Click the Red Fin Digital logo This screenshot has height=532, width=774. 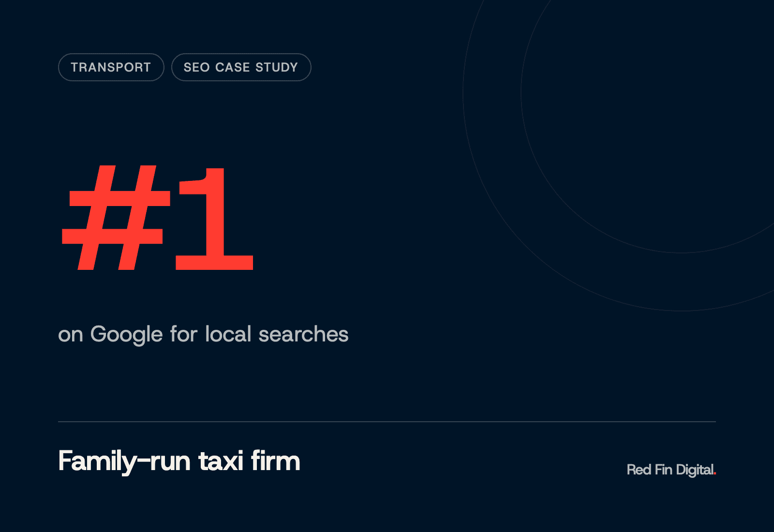coord(671,470)
